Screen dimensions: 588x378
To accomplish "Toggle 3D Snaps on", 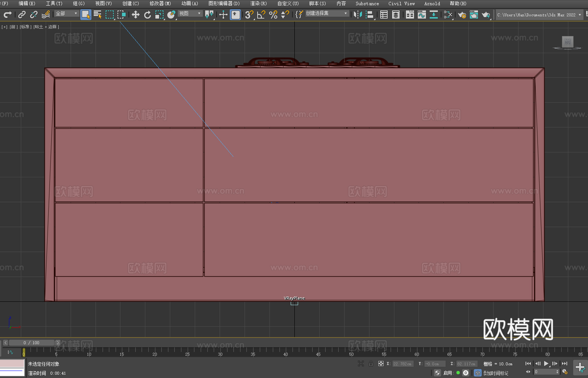I will click(x=249, y=14).
